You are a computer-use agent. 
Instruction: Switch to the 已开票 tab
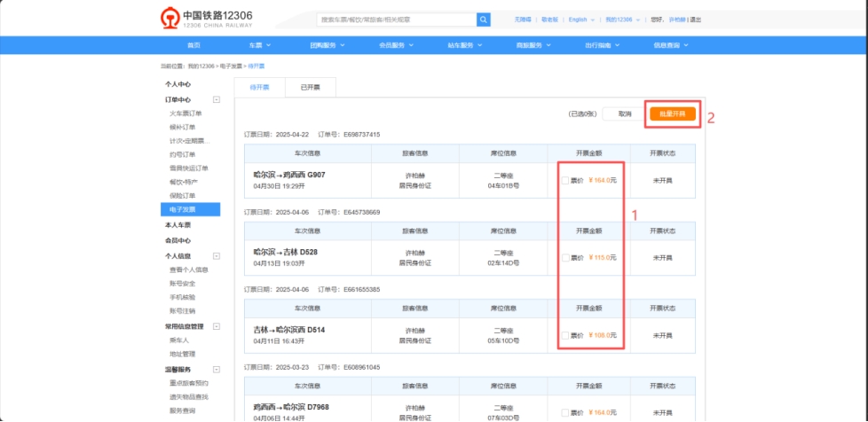tap(310, 88)
